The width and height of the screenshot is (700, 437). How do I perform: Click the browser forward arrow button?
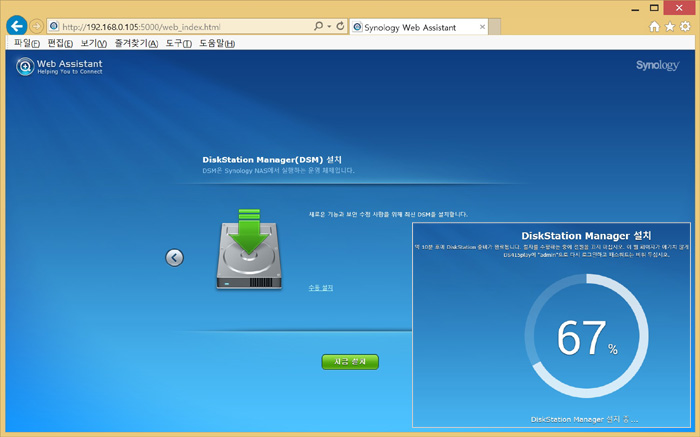coord(37,26)
